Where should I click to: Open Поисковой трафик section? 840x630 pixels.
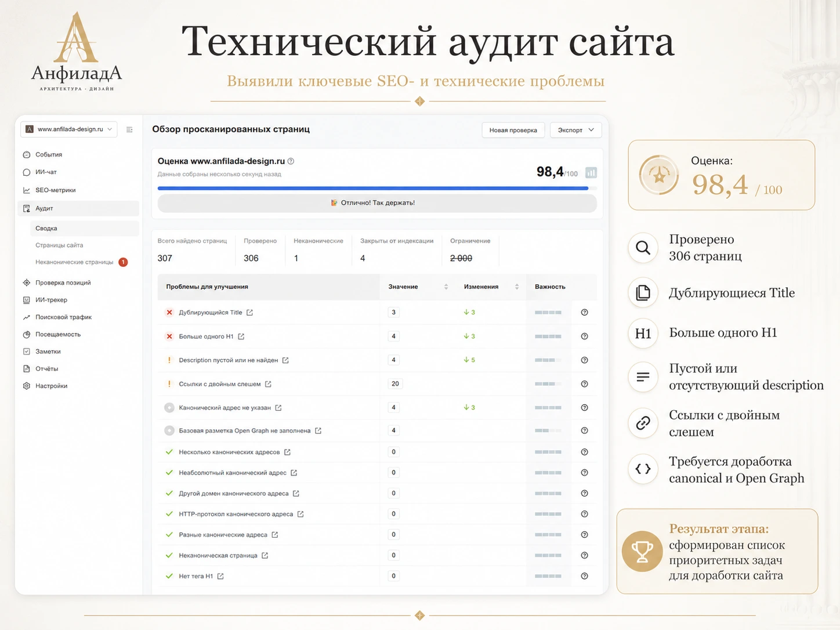pos(63,317)
